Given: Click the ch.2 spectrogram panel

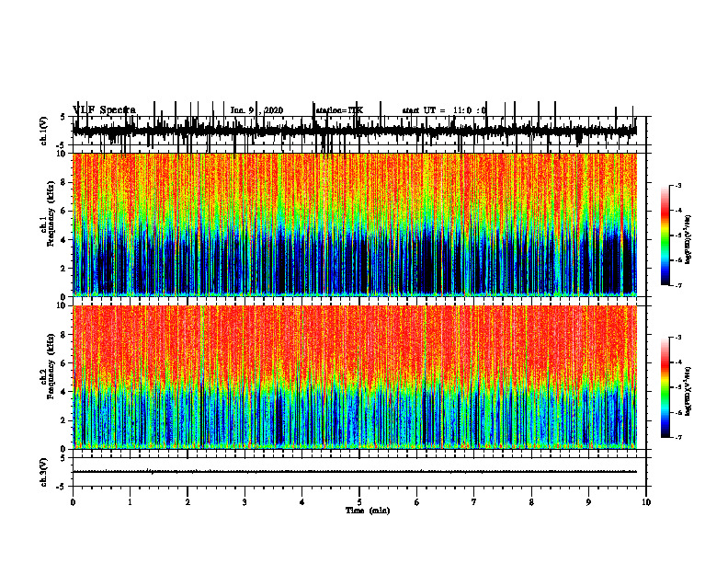Looking at the screenshot, I should pyautogui.click(x=355, y=377).
